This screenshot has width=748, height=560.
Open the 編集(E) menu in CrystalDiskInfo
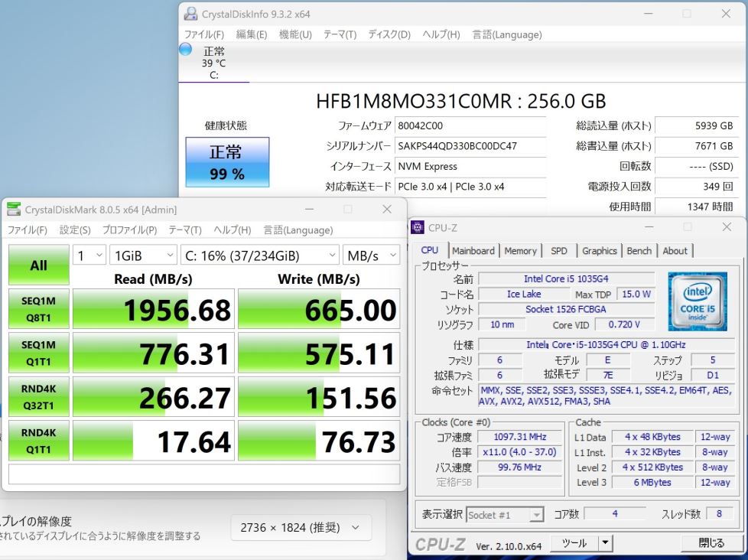click(252, 34)
